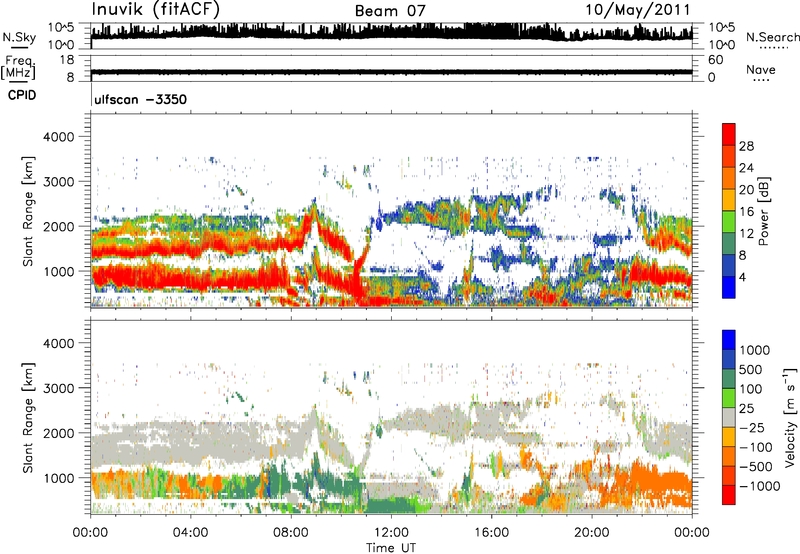The height and width of the screenshot is (554, 800).
Task: Click the Time UT axis label
Action: pyautogui.click(x=391, y=548)
